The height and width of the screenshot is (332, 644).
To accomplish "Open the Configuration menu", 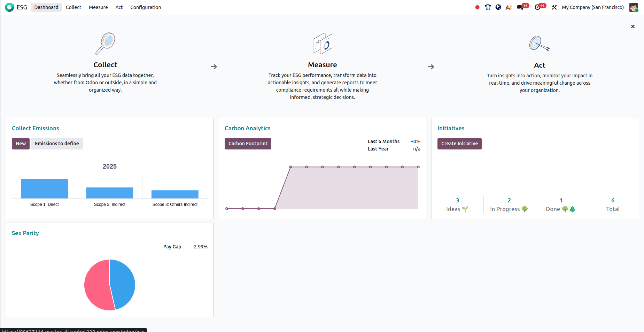I will 146,7.
